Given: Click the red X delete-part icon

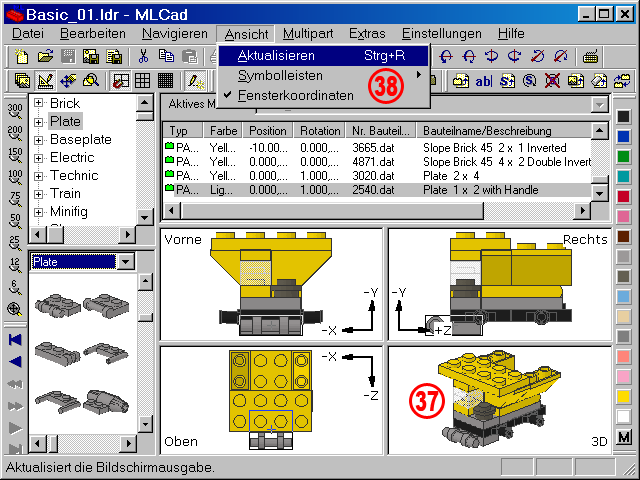Looking at the screenshot, I should (x=552, y=81).
